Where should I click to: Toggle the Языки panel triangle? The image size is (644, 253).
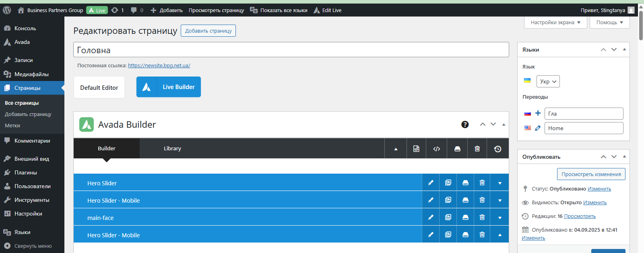pyautogui.click(x=624, y=50)
